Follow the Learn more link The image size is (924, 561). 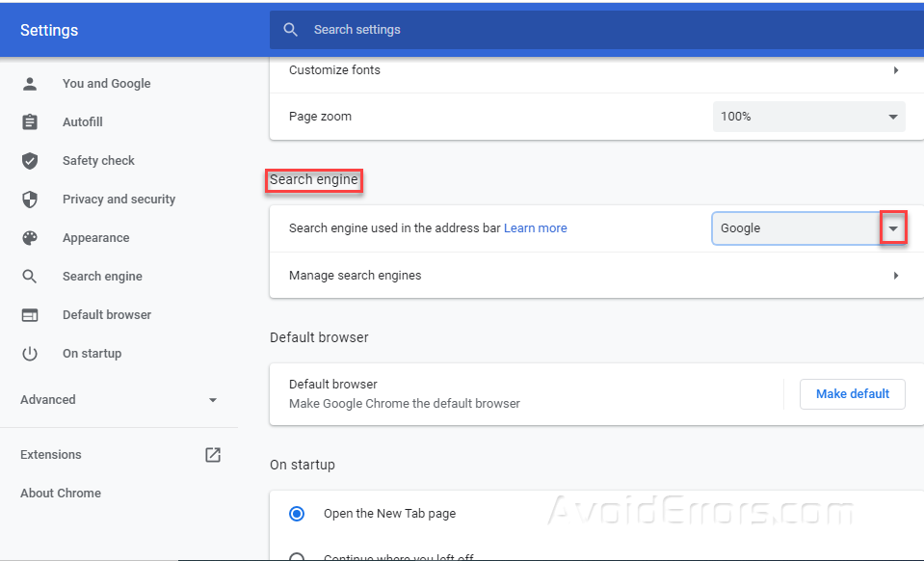tap(535, 228)
